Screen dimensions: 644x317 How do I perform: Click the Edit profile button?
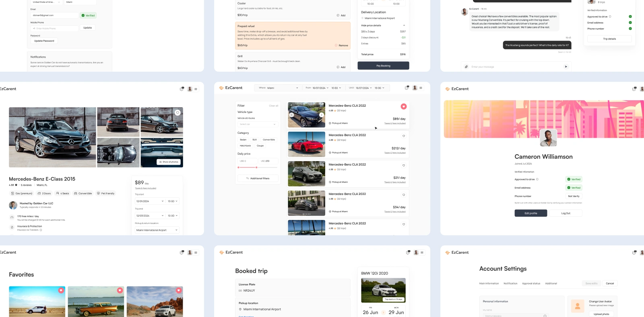[x=530, y=213]
